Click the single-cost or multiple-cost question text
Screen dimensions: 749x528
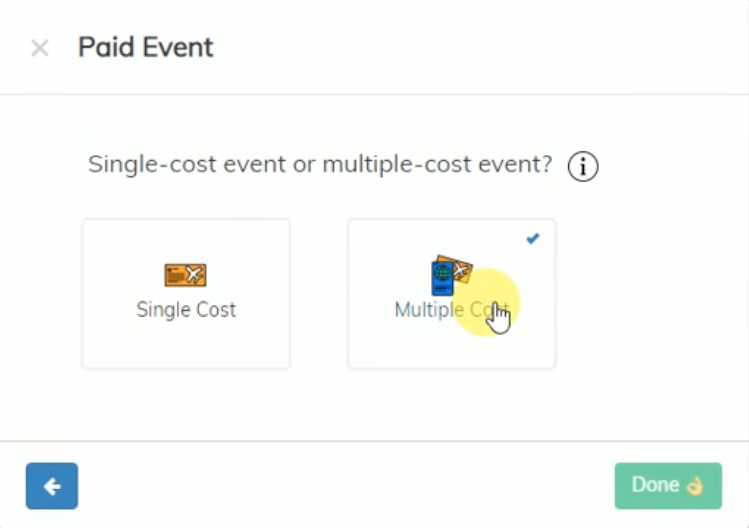click(x=320, y=165)
